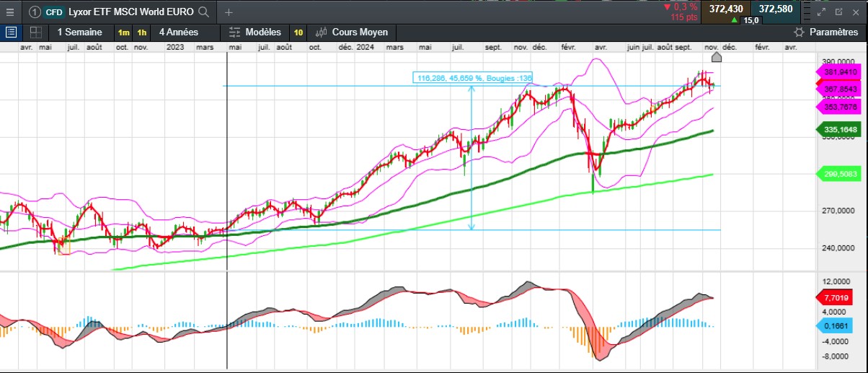
Task: Click the sell price 372,430
Action: point(726,9)
